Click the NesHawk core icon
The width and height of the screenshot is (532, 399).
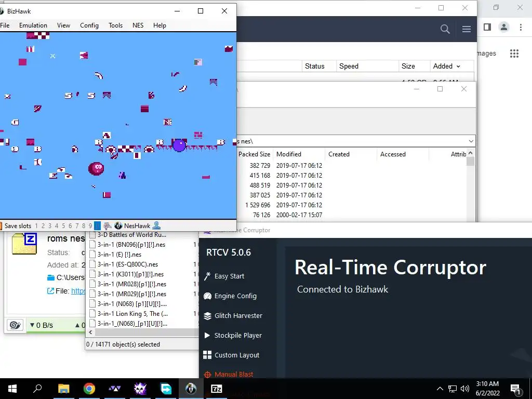[118, 225]
